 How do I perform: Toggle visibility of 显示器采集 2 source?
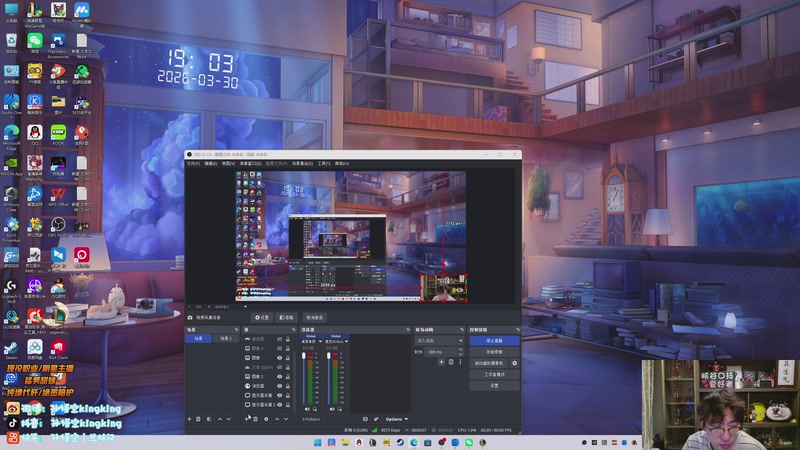click(280, 405)
